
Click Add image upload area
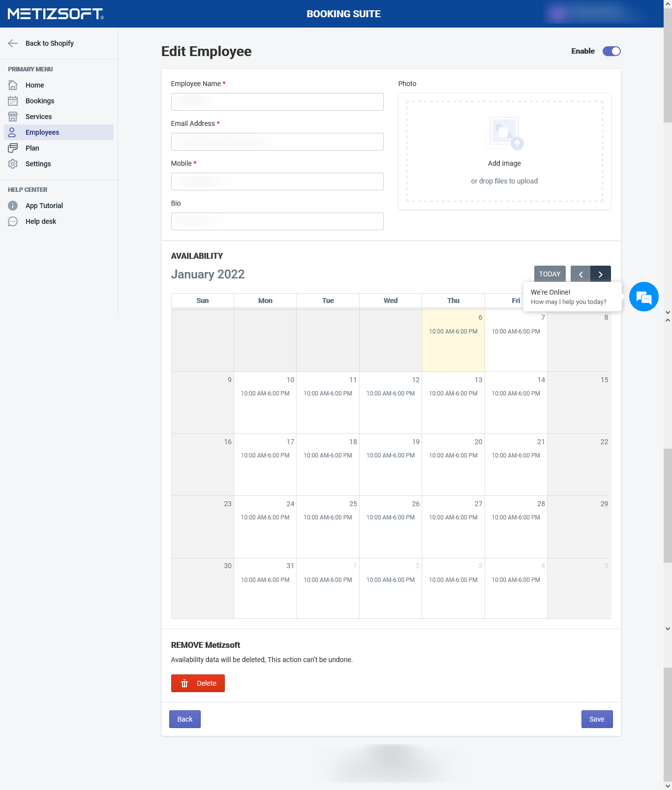pos(504,152)
